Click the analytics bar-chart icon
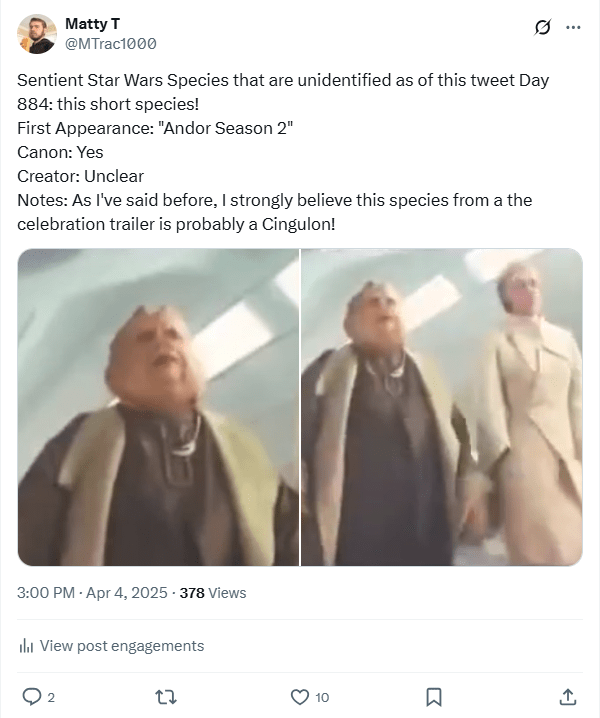 26,646
